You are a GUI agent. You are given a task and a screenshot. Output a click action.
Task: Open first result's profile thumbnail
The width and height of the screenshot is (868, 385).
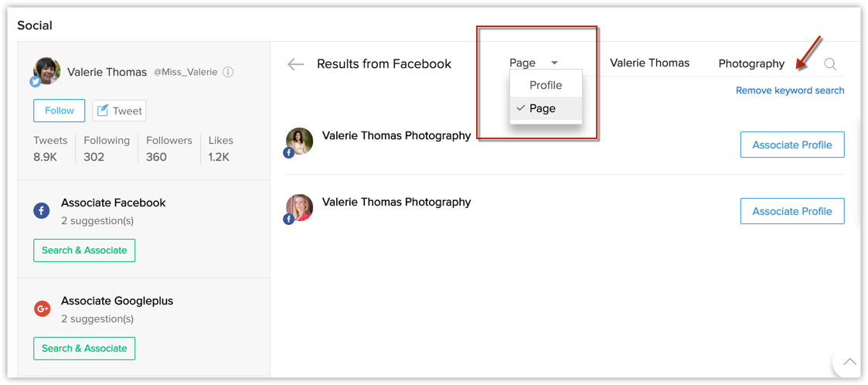click(x=299, y=141)
